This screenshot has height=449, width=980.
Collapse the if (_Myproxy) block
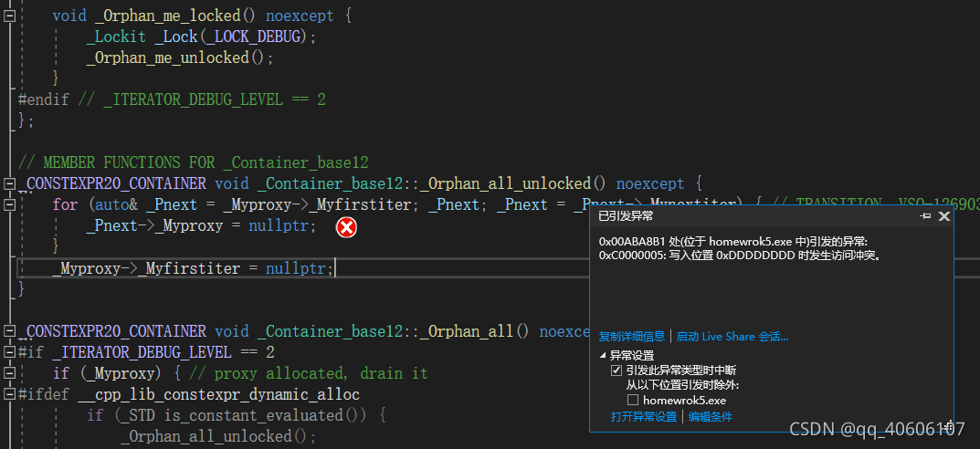[x=9, y=373]
